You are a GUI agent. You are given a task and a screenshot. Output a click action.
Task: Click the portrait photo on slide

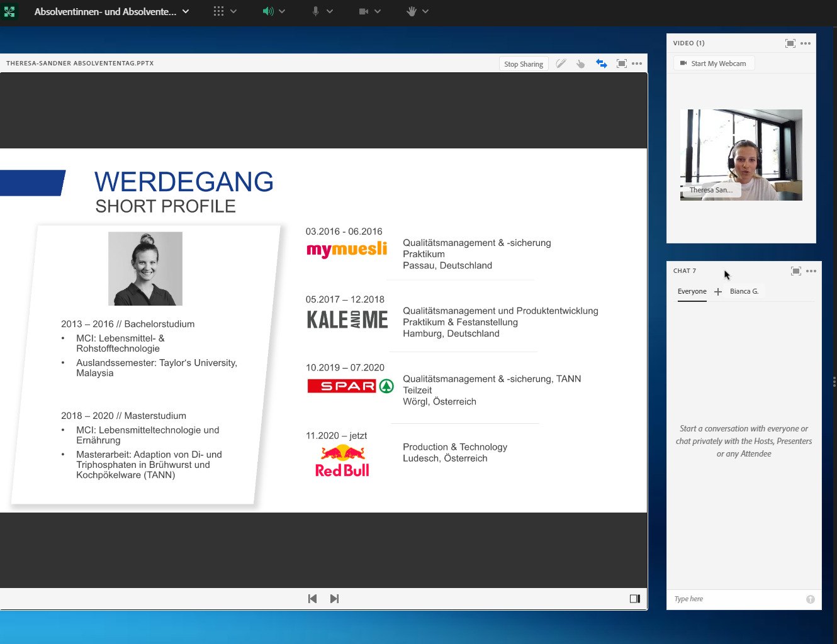(145, 269)
